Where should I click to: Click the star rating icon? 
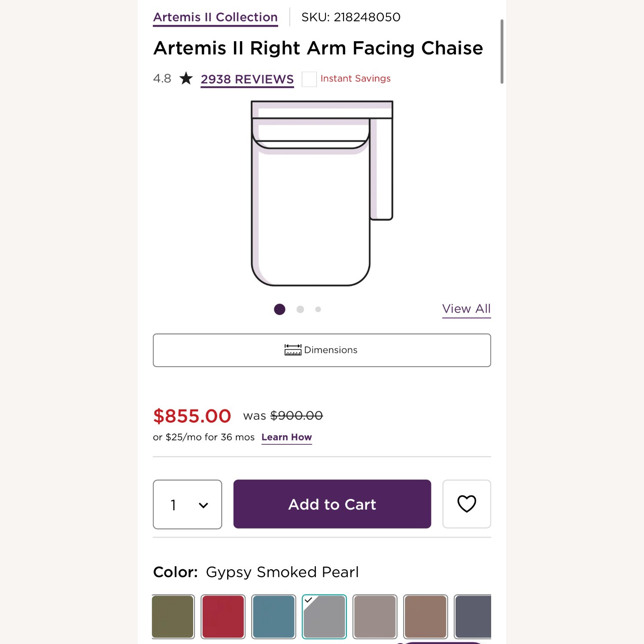186,79
